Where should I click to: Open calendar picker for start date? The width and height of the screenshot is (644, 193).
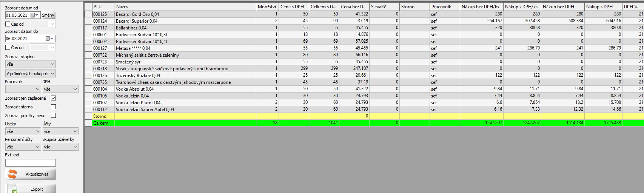click(x=34, y=15)
